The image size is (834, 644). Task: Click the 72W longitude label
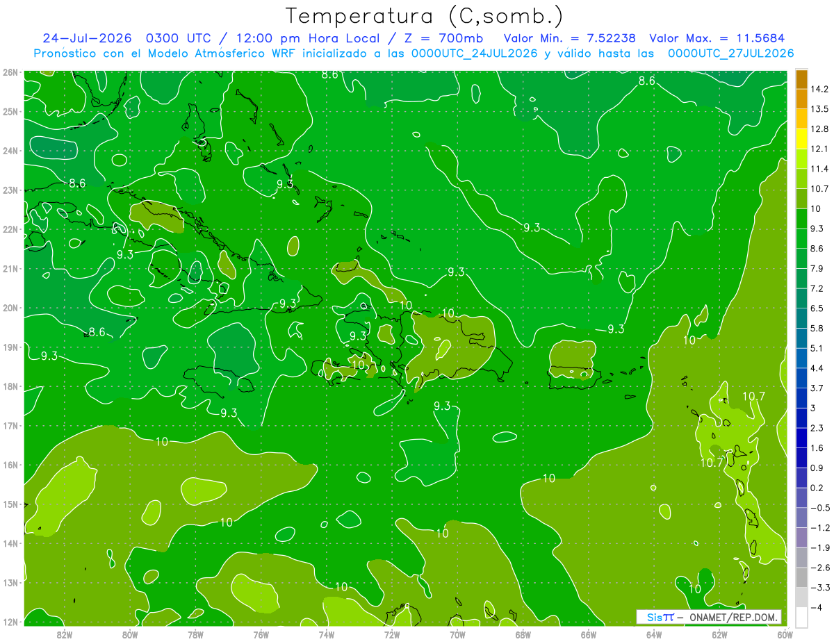point(392,634)
